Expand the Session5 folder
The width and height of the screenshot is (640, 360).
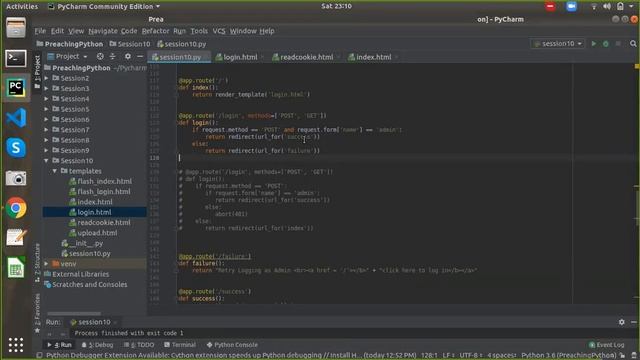click(x=47, y=109)
